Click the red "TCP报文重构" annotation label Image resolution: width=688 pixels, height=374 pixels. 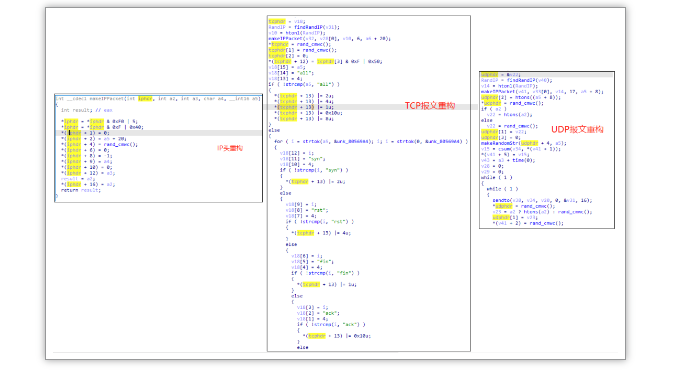click(x=430, y=106)
